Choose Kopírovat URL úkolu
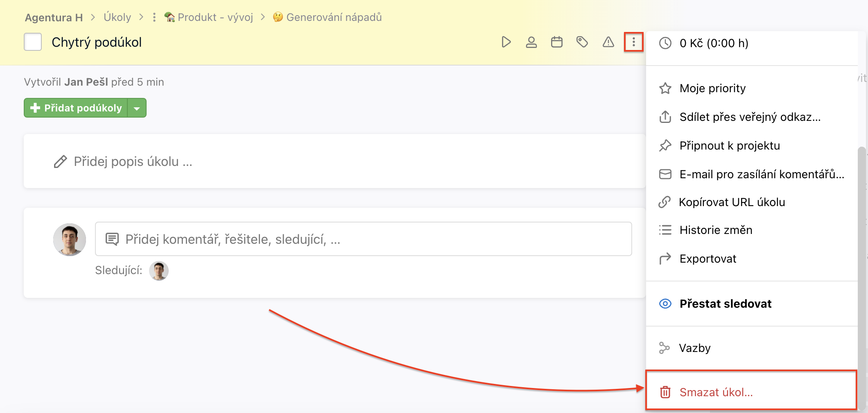 point(751,202)
